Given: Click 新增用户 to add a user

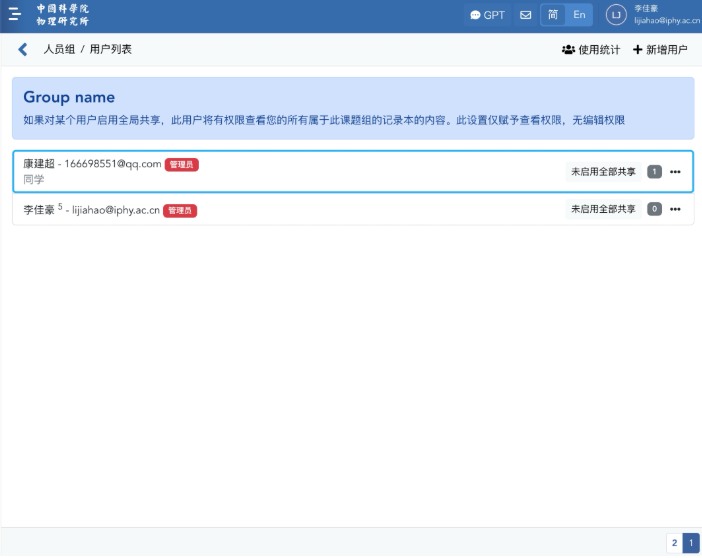Looking at the screenshot, I should 660,49.
